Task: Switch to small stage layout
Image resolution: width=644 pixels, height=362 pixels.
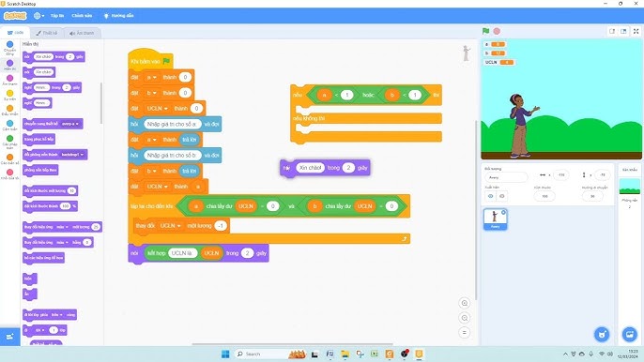Action: [612, 31]
